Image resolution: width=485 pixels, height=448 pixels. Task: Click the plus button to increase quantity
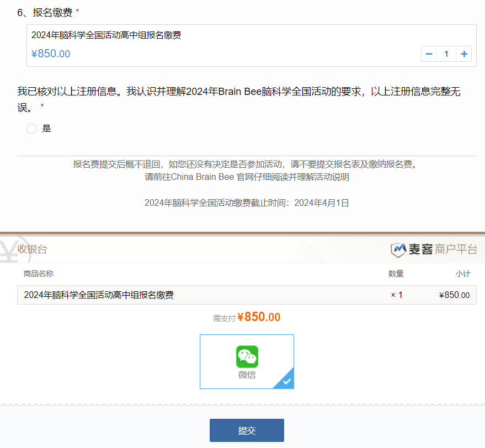(464, 54)
